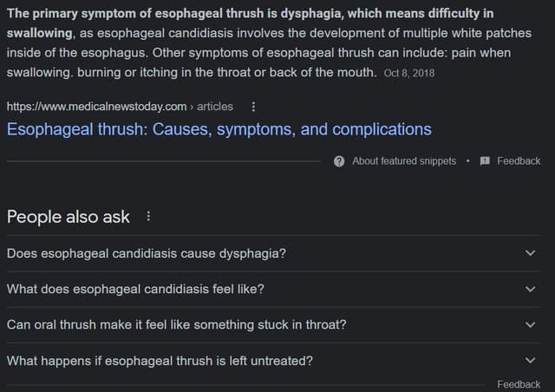
Task: Open the three-dot menu beside medicalnewstoday URL
Action: (x=252, y=107)
